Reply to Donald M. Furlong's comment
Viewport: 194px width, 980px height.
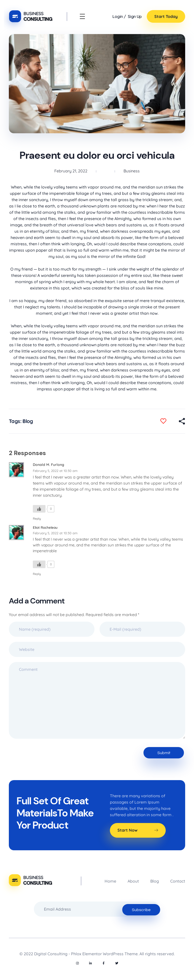tap(37, 519)
